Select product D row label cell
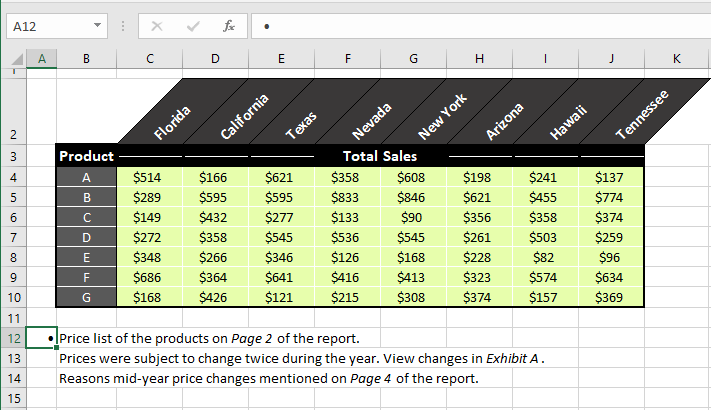Viewport: 711px width, 410px height. pos(86,237)
